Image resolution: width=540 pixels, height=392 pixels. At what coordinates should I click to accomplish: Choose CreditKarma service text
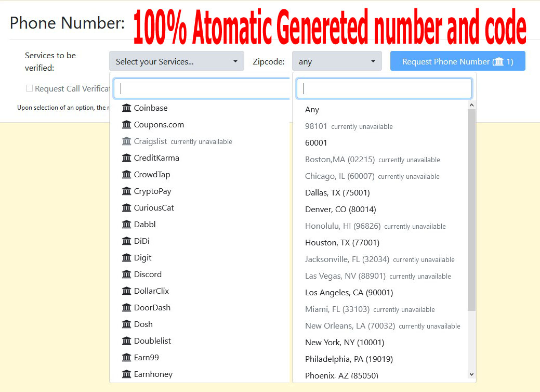[x=156, y=158]
